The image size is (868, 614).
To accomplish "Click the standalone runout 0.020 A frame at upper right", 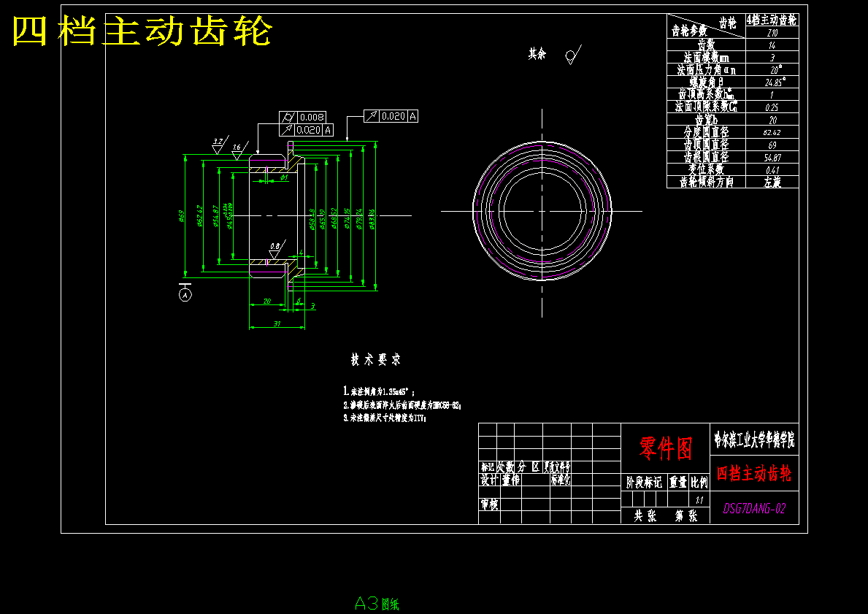I will [x=391, y=116].
